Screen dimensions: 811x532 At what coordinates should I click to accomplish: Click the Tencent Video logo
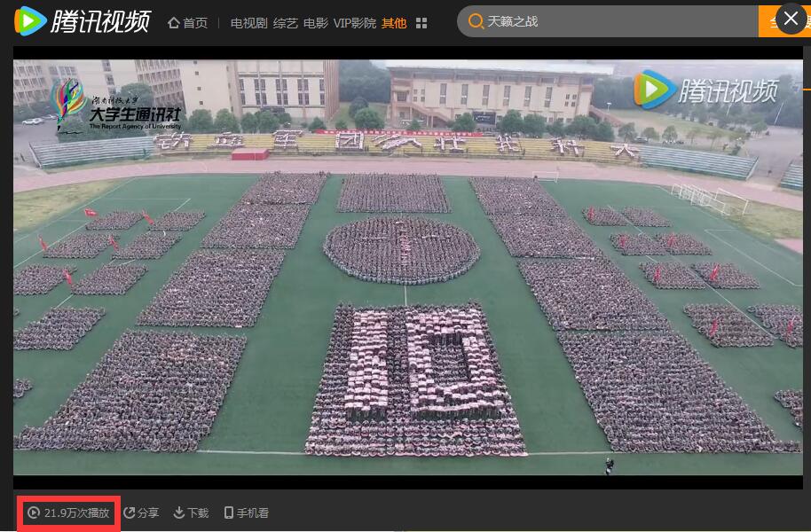pos(83,21)
